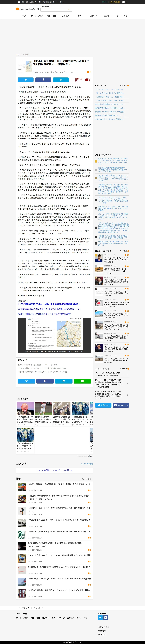The height and width of the screenshot is (644, 145).
Task: Click footer 公式SNS Facebook icon
Action: [106, 618]
